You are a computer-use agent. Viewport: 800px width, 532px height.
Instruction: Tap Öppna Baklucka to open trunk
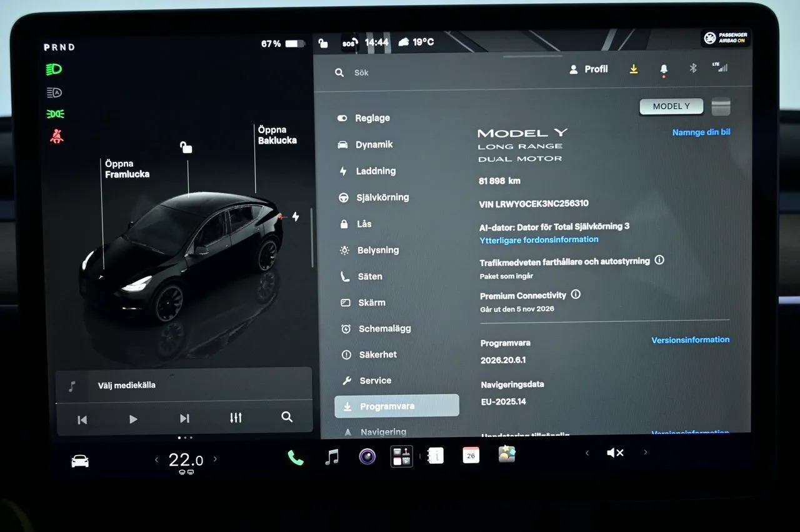[277, 135]
